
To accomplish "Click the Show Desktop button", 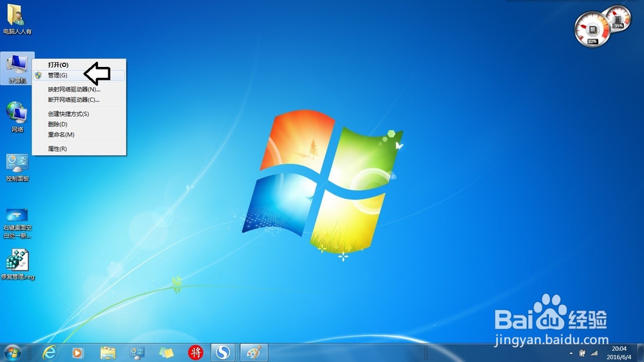I will [x=640, y=353].
